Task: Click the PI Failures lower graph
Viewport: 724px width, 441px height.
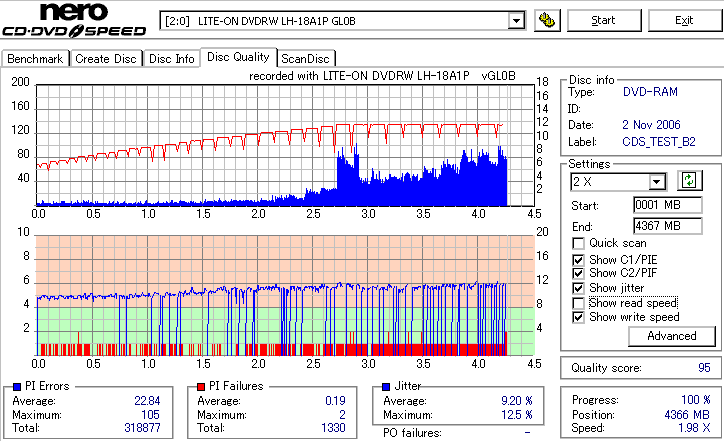Action: 285,296
